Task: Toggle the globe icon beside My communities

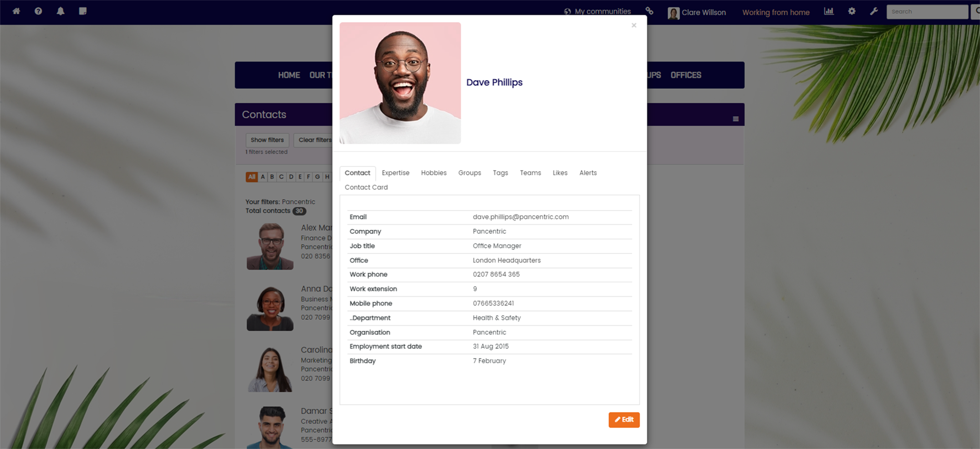Action: pyautogui.click(x=567, y=10)
